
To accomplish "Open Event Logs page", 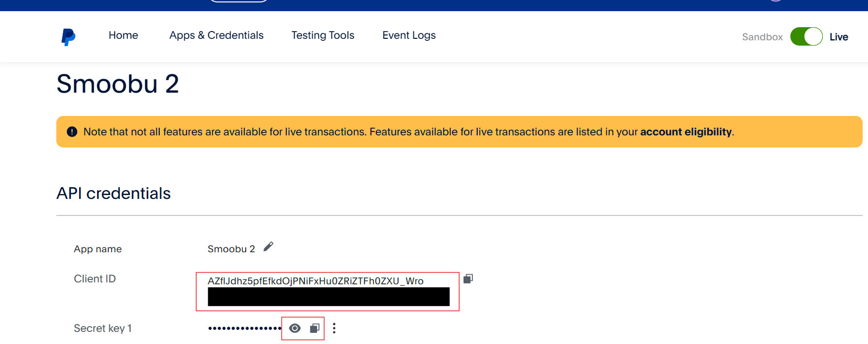I will 409,35.
